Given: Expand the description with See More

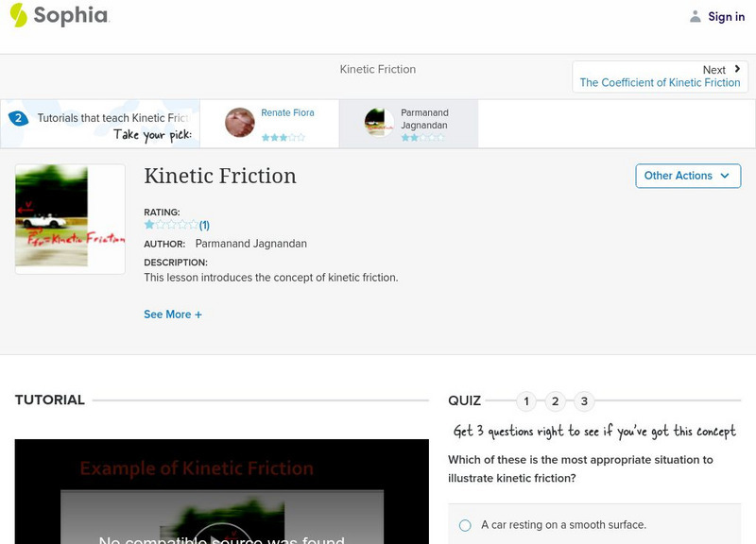Looking at the screenshot, I should click(x=173, y=314).
